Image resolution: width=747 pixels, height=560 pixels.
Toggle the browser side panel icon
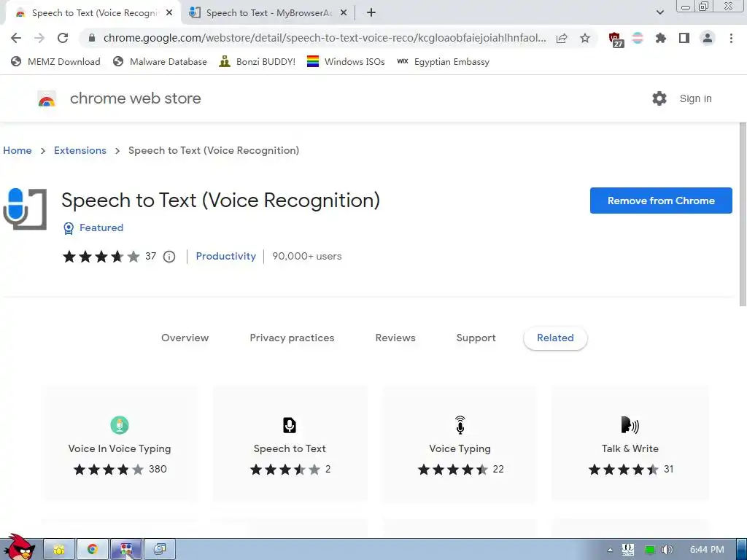(x=684, y=38)
